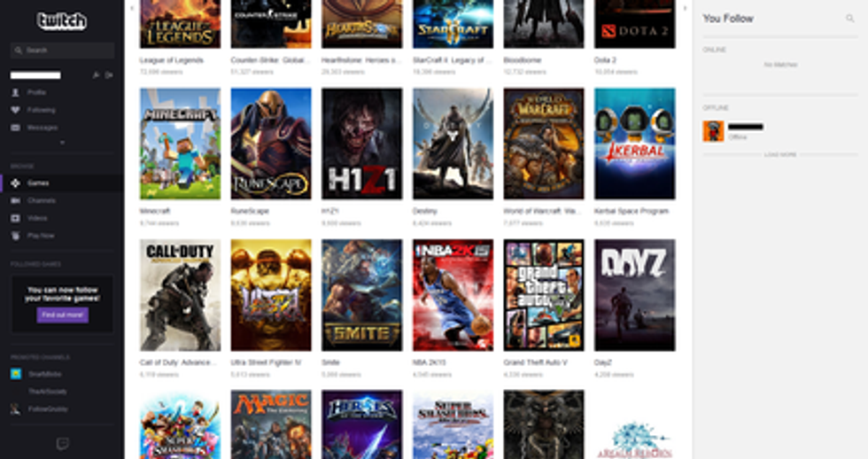Click the Play Now icon
868x459 pixels.
(15, 236)
